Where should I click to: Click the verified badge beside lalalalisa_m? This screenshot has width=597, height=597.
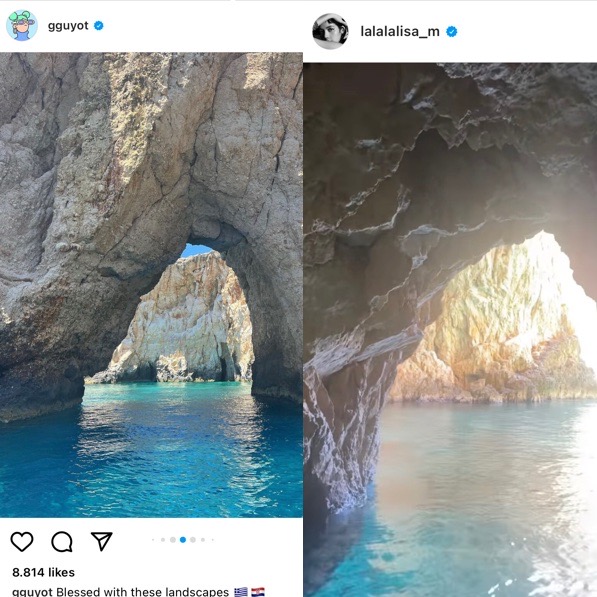452,32
